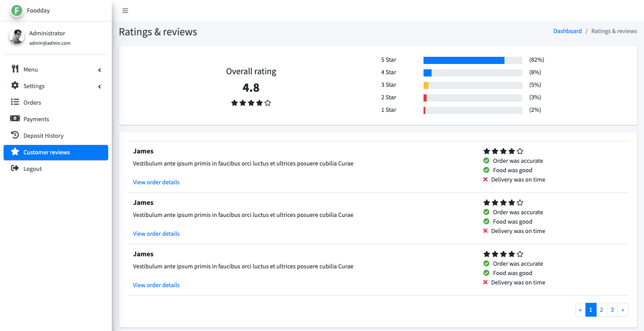Click the 5 Star blue rating bar
This screenshot has height=331, width=644.
click(464, 60)
